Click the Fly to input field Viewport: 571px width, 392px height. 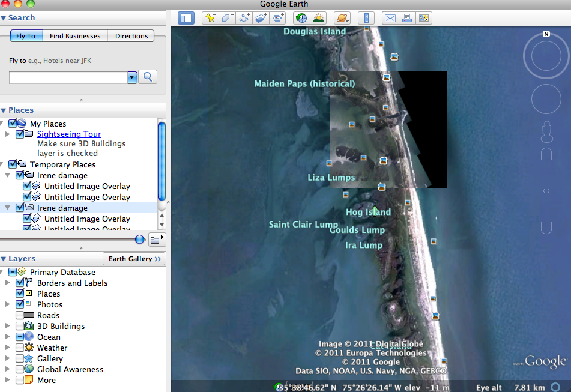pyautogui.click(x=68, y=77)
